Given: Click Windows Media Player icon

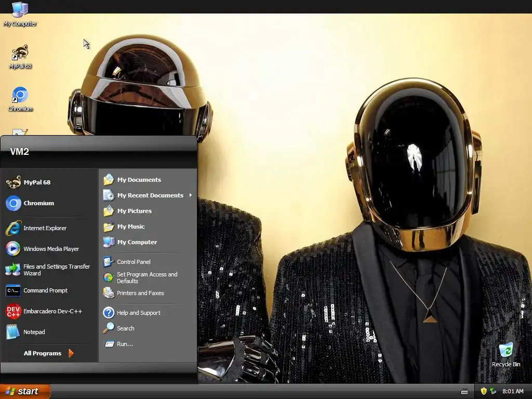Looking at the screenshot, I should [x=14, y=249].
